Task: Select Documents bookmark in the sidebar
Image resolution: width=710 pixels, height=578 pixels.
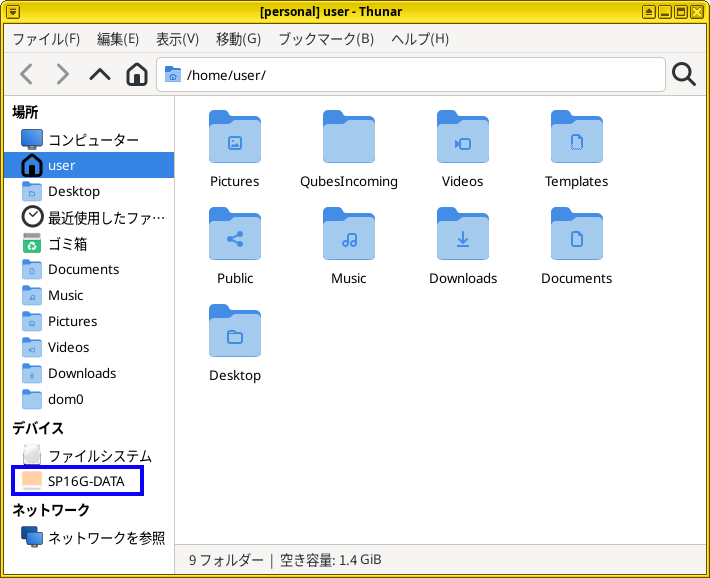Action: point(89,269)
